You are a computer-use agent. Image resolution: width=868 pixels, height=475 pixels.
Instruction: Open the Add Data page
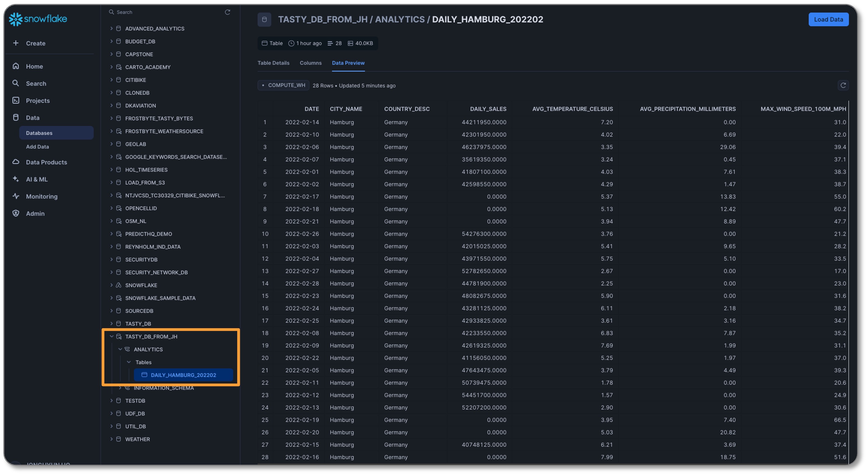tap(37, 147)
